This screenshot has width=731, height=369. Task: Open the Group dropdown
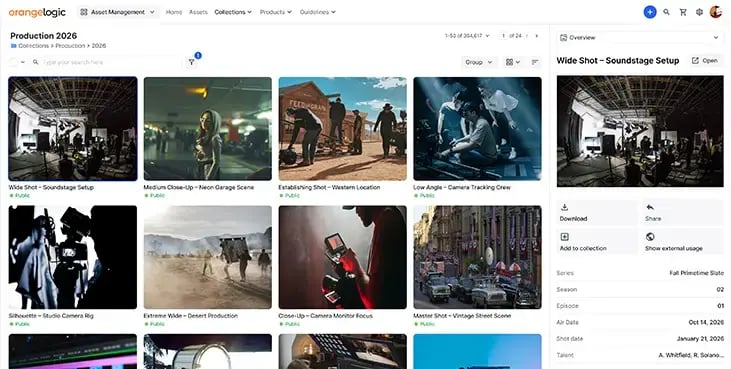click(479, 62)
